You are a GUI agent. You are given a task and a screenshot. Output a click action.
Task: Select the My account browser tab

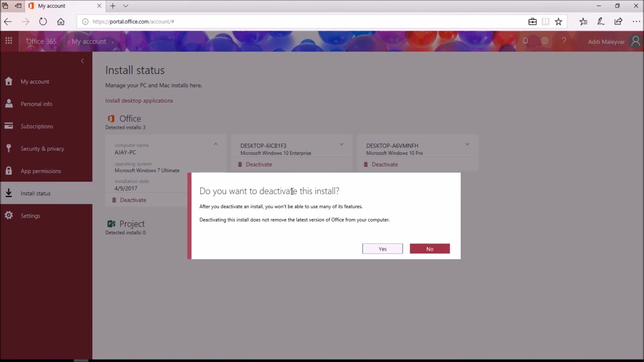click(x=65, y=6)
